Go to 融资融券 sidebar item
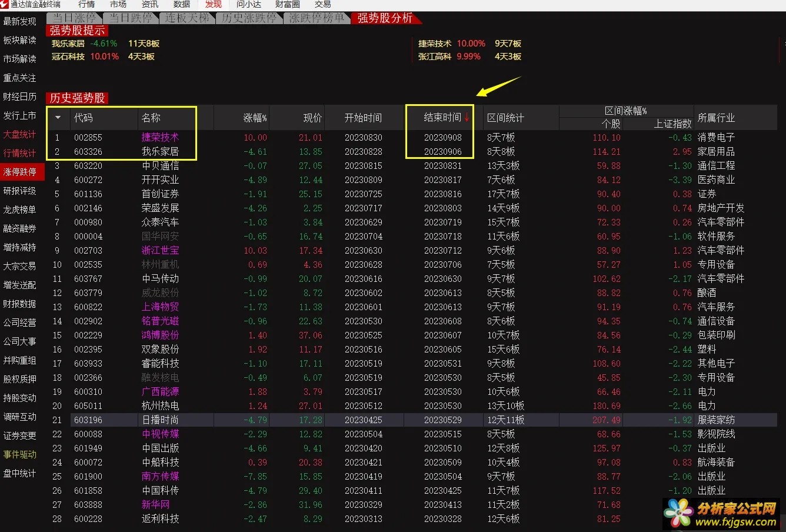786x532 pixels. point(19,228)
